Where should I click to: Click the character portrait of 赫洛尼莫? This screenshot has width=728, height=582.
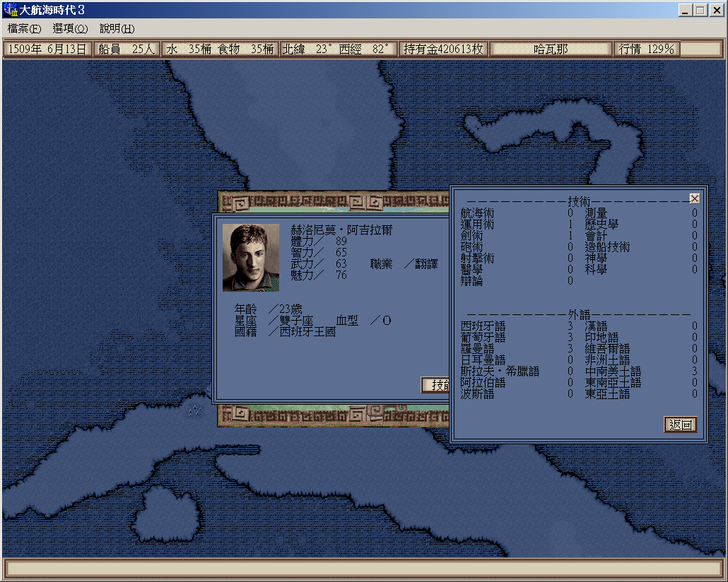click(x=250, y=258)
